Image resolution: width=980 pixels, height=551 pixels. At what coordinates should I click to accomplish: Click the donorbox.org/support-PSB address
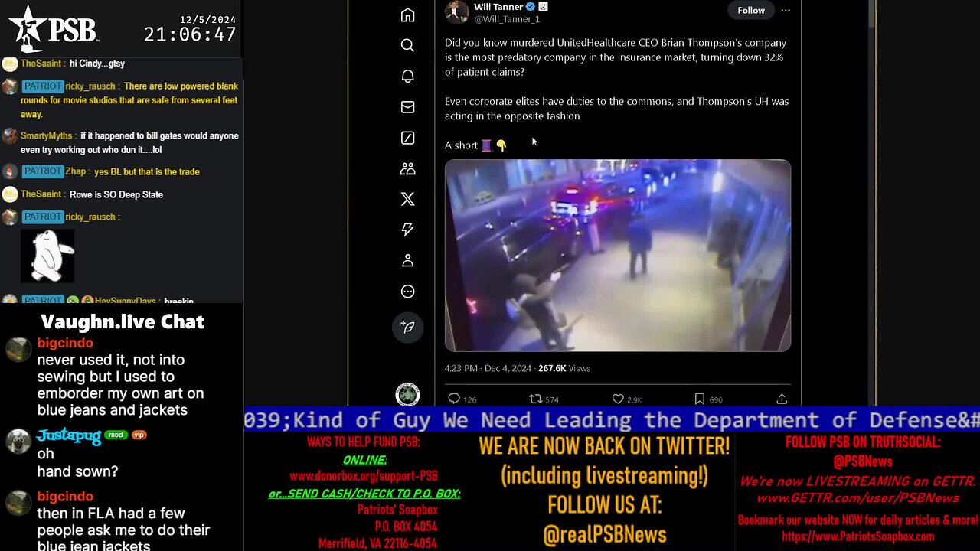[364, 475]
